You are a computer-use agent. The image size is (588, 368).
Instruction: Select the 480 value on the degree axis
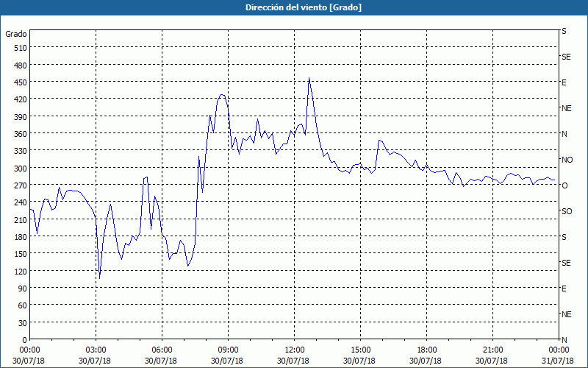pos(21,65)
